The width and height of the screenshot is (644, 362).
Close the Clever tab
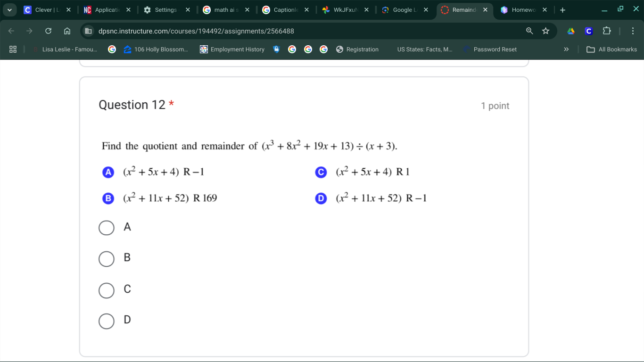point(68,10)
